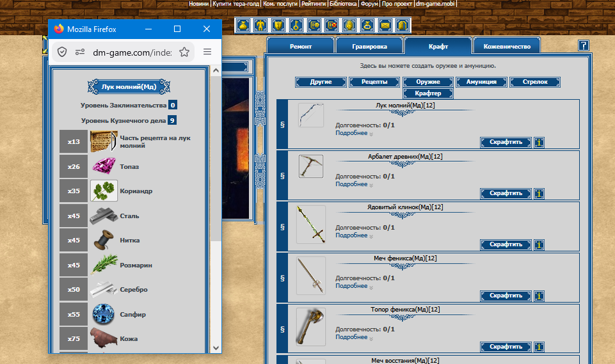Click the popup scrollbar up arrow
Image resolution: width=615 pixels, height=364 pixels.
pyautogui.click(x=216, y=70)
